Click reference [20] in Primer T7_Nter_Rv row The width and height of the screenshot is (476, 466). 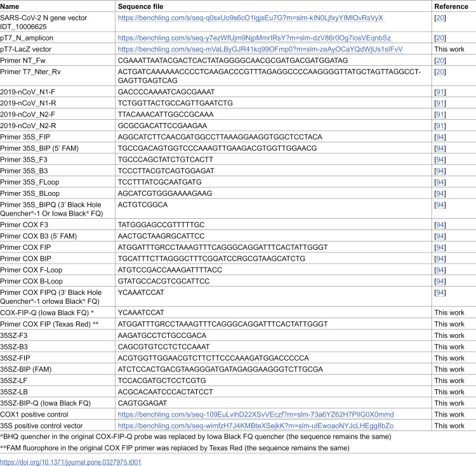pyautogui.click(x=440, y=72)
